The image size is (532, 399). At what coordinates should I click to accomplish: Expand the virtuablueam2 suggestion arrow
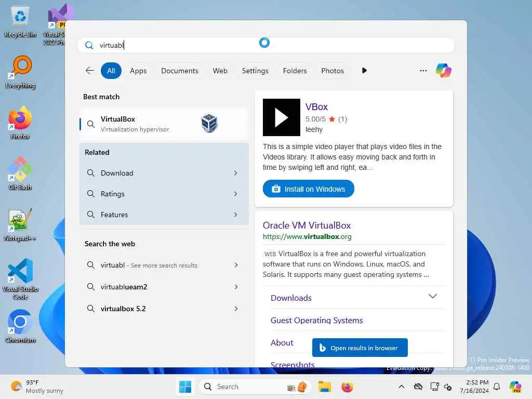coord(236,287)
